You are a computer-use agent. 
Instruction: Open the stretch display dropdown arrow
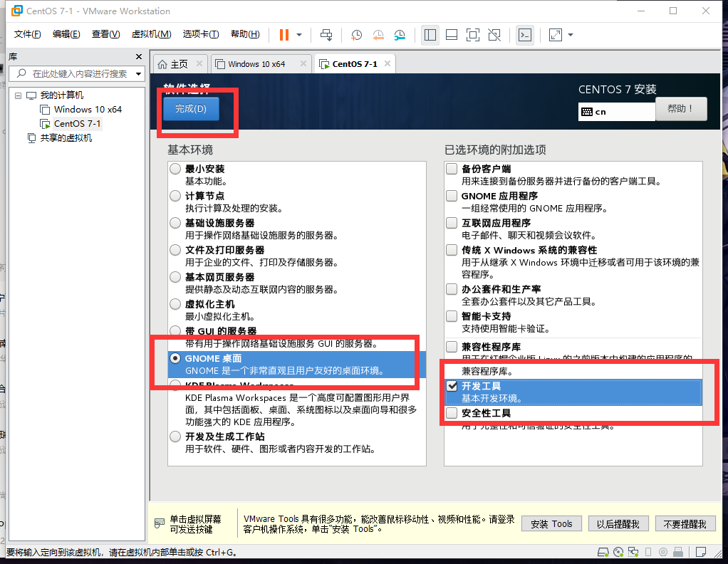(571, 35)
